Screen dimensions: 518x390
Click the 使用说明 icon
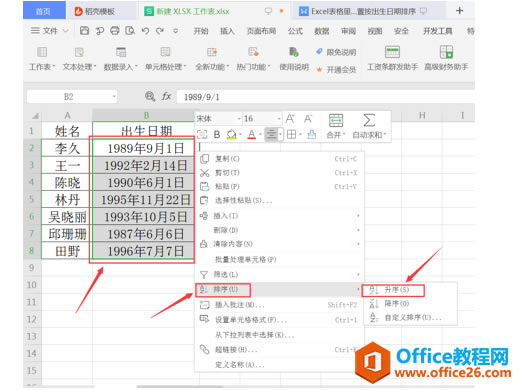[294, 52]
